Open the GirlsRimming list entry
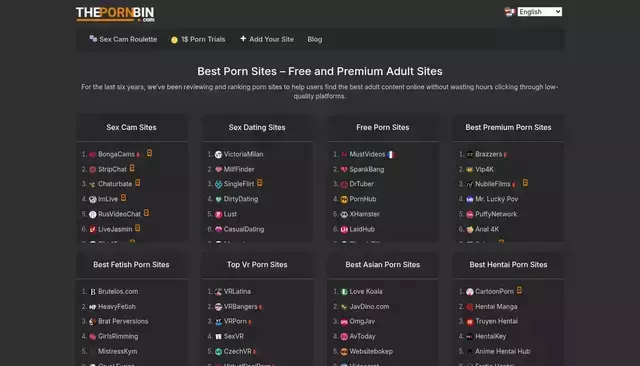Viewport: 640px width, 366px height. click(118, 337)
